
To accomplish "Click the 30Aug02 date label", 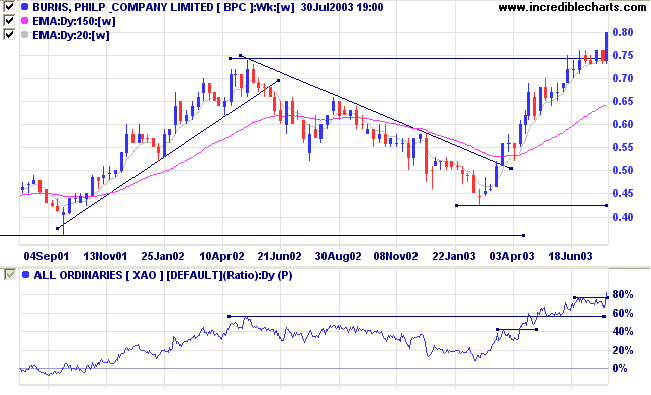I will 338,256.
